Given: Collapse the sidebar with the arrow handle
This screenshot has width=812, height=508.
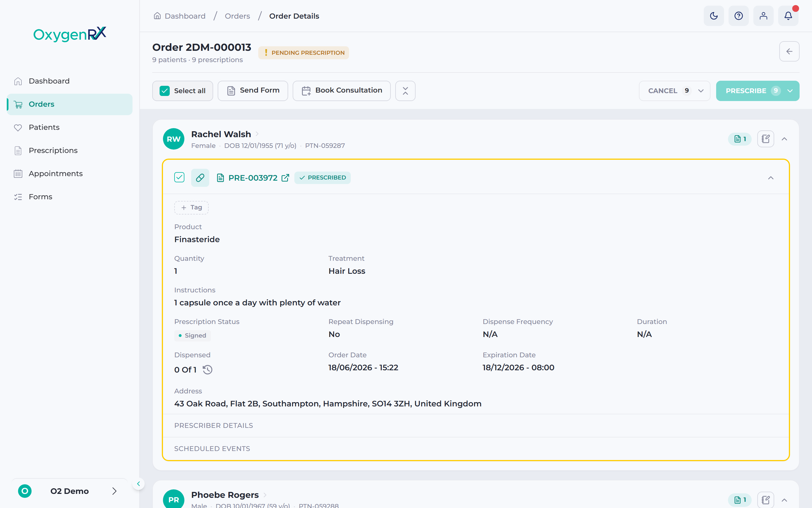Looking at the screenshot, I should (x=138, y=484).
